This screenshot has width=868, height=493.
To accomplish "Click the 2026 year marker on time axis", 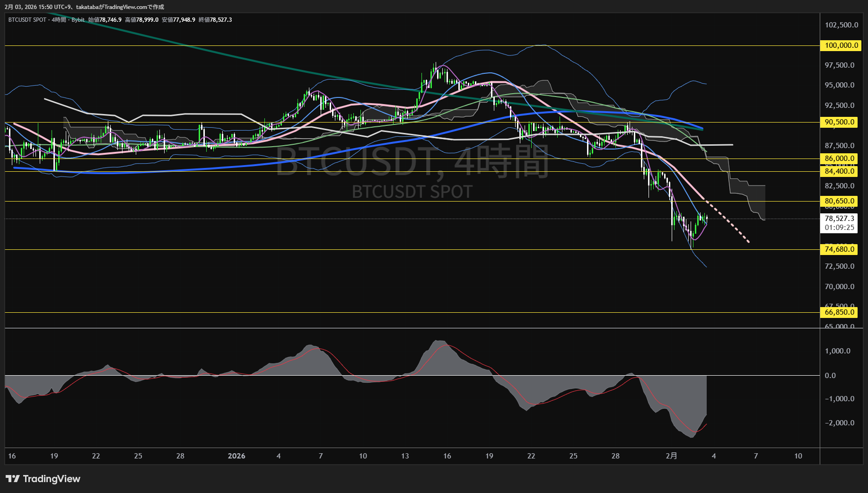I will click(x=237, y=456).
